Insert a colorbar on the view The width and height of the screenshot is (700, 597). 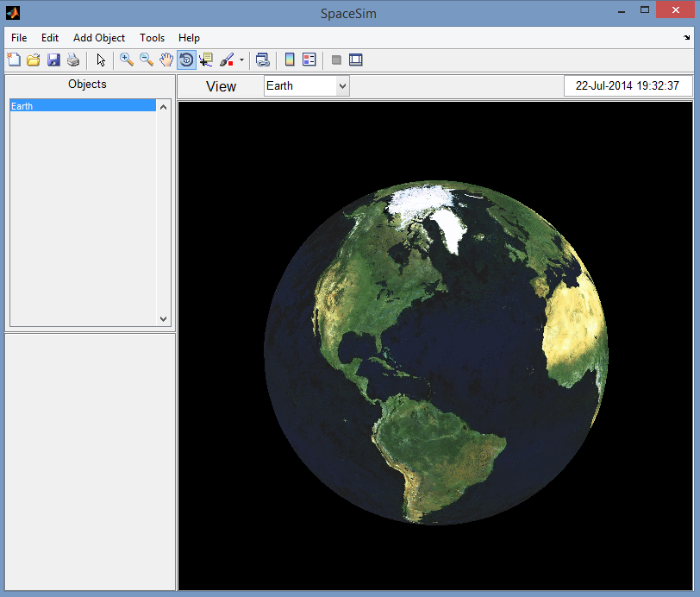coord(288,60)
